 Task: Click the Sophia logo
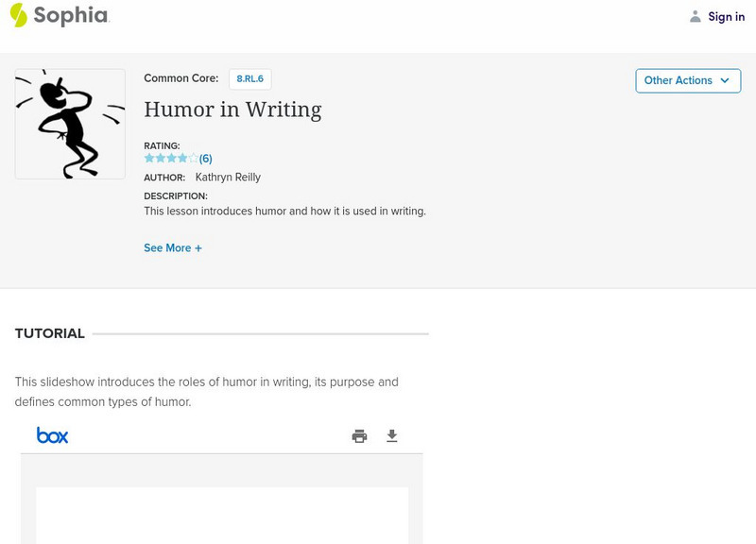(59, 15)
